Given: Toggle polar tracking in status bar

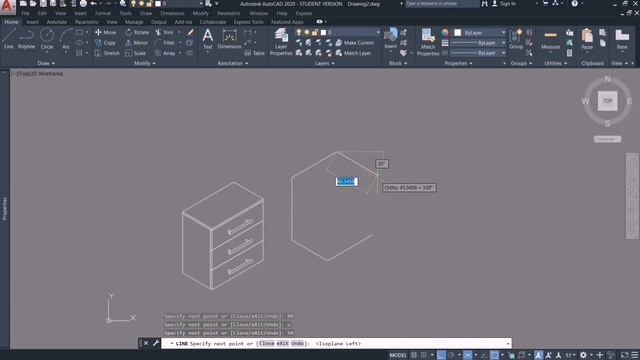Looking at the screenshot, I should [x=451, y=355].
